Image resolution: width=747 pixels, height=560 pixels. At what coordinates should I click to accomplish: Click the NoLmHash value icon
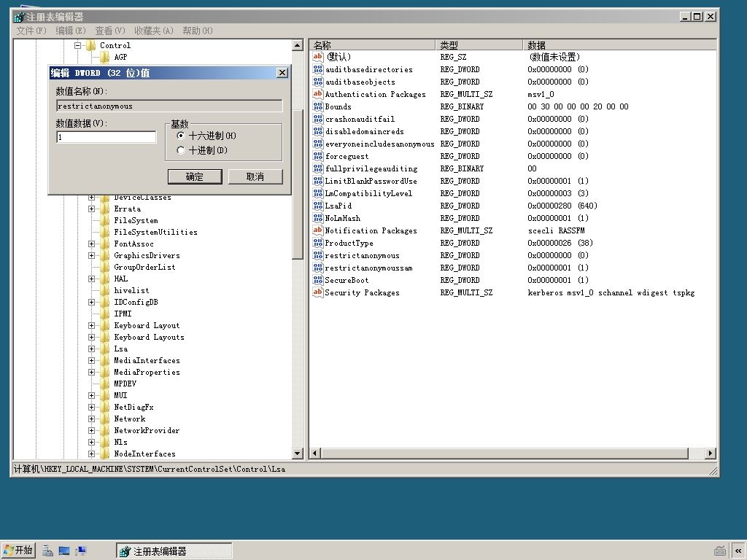(318, 217)
